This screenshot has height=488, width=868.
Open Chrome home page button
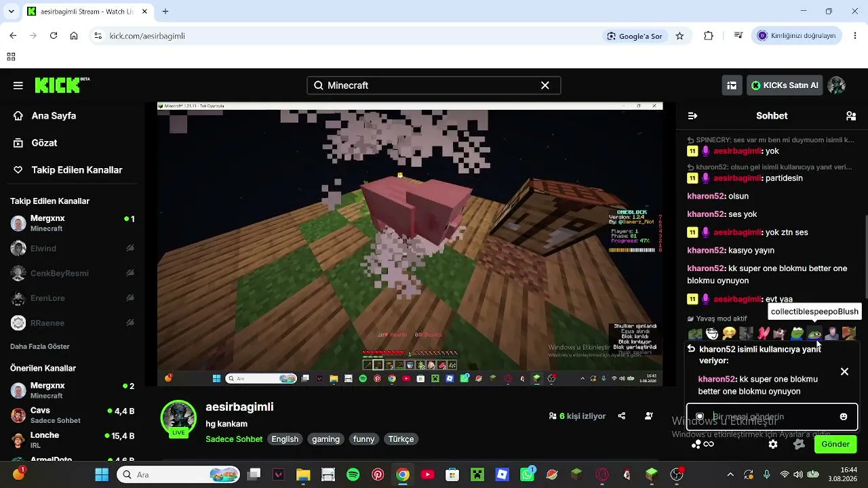click(x=74, y=36)
